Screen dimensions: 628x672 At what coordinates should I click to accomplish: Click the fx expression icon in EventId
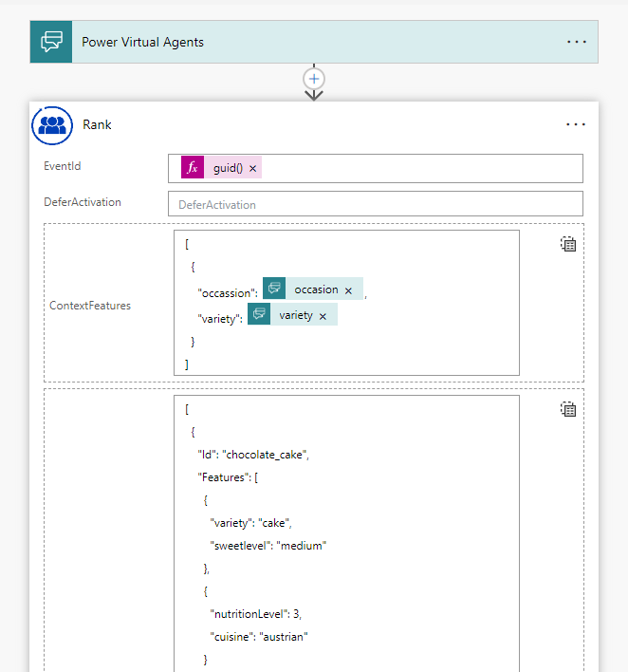pos(193,168)
